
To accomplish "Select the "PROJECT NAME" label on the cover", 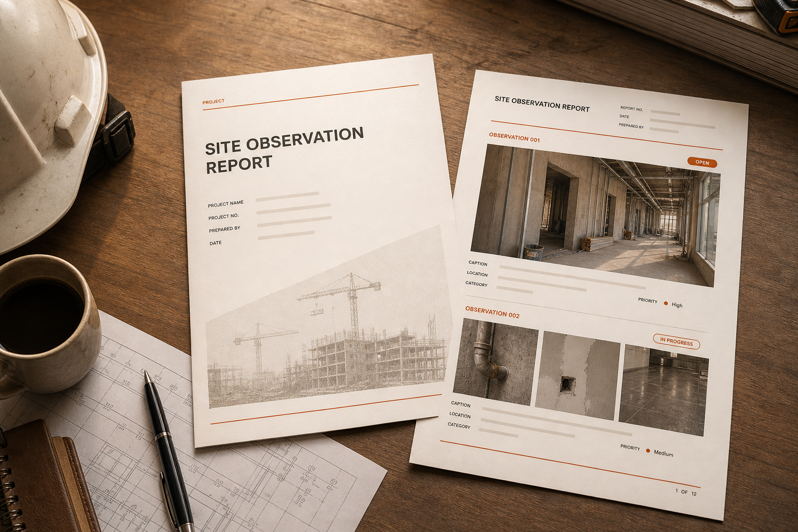I will [225, 204].
